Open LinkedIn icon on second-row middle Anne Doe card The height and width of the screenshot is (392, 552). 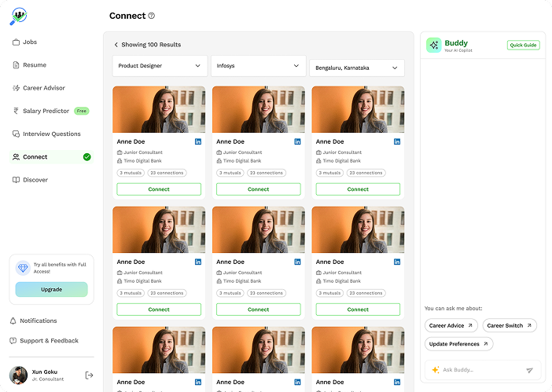297,262
